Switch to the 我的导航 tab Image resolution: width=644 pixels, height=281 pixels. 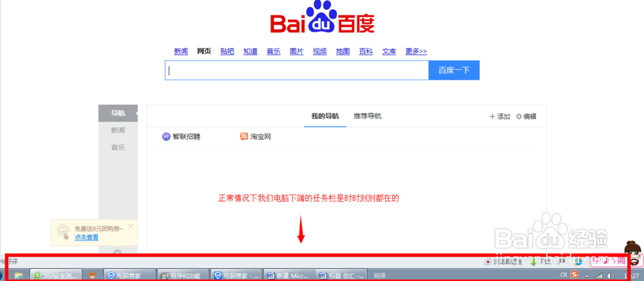tap(325, 116)
